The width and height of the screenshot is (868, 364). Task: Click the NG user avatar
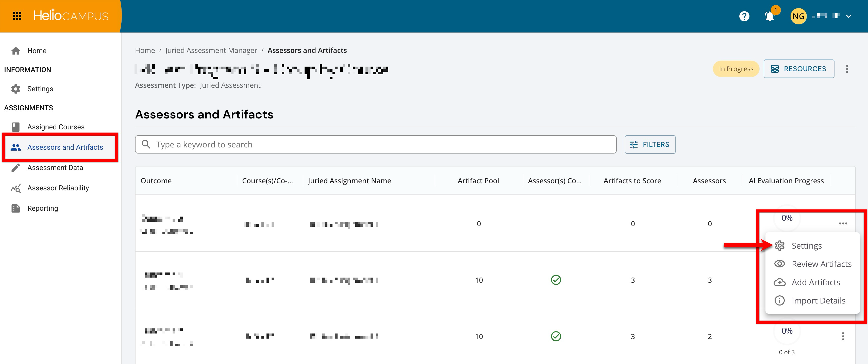coord(798,16)
